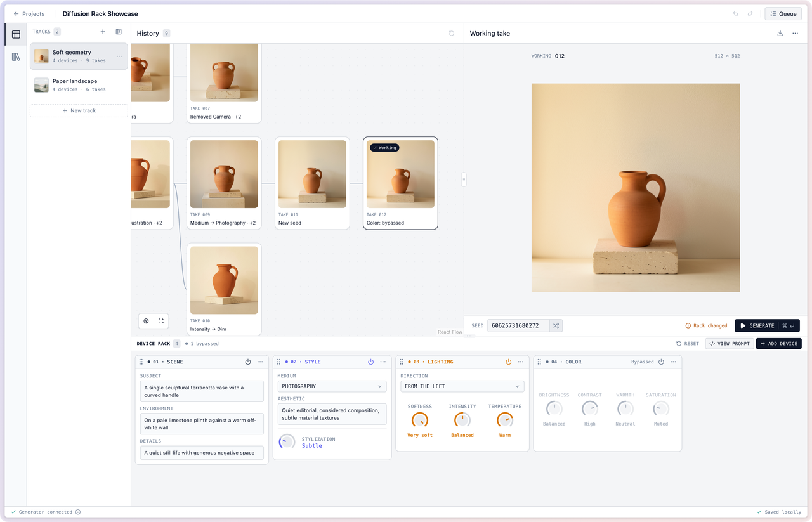Click the working take vase image
The image size is (812, 522).
click(636, 188)
